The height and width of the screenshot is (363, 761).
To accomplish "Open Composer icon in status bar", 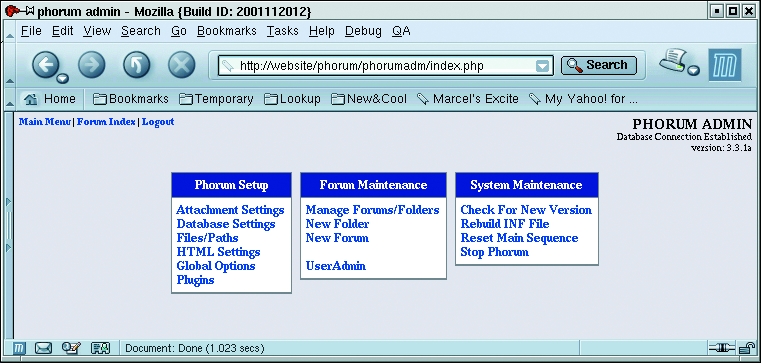I will pos(71,348).
